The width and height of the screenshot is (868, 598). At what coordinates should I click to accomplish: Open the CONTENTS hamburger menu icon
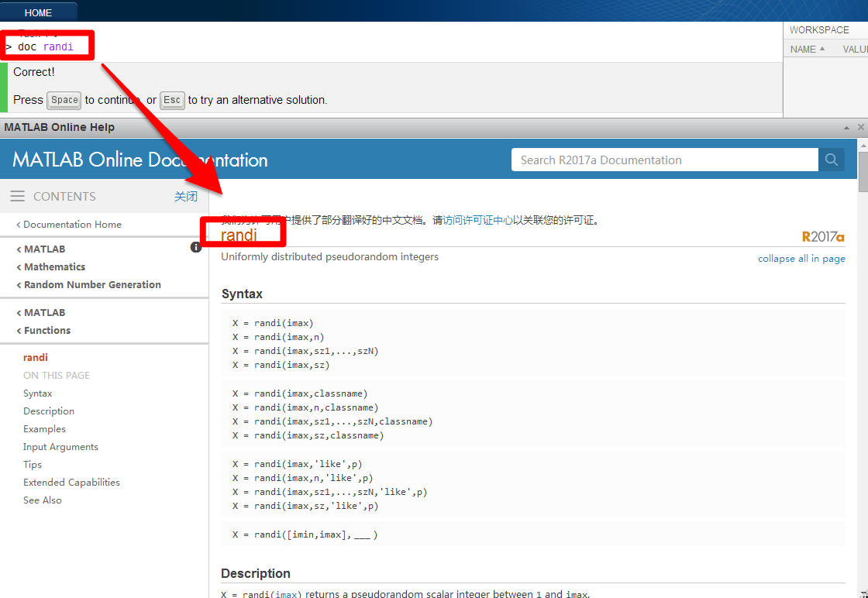point(17,197)
